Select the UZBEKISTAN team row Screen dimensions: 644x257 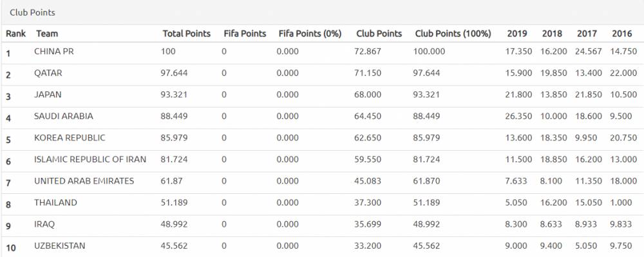[x=322, y=247]
